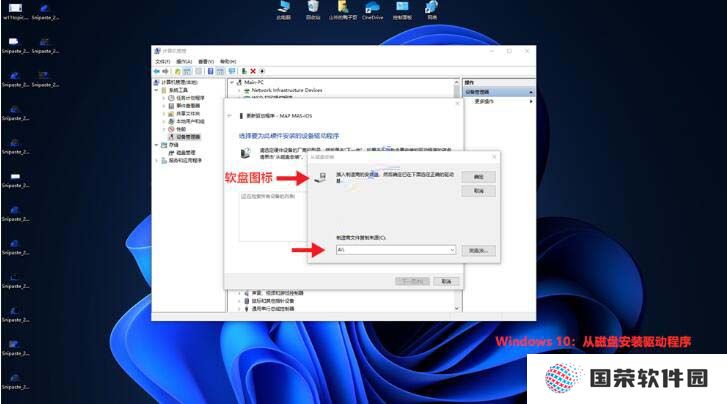Select 本地用户和组 in the left tree
The image size is (727, 404).
(190, 121)
